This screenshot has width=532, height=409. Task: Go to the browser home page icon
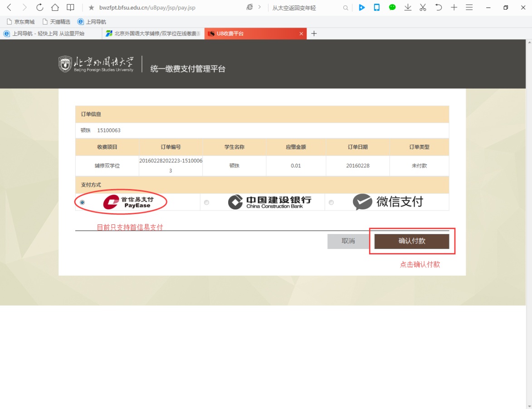point(55,7)
